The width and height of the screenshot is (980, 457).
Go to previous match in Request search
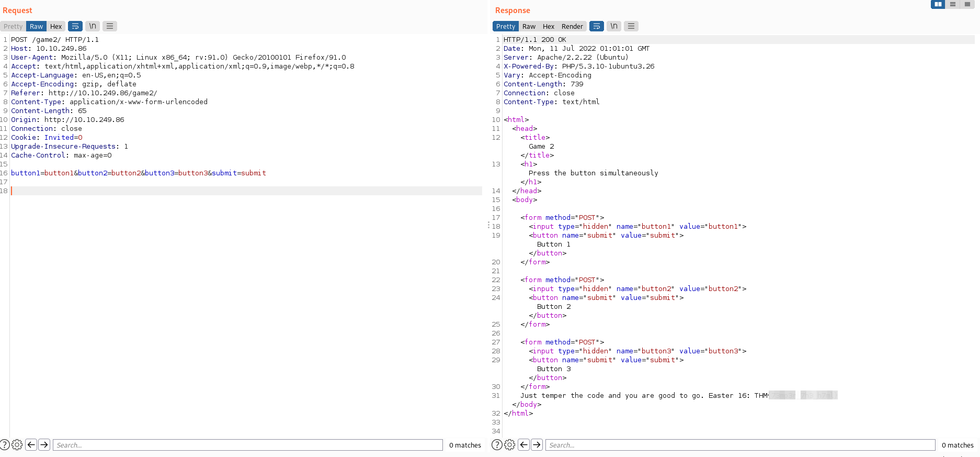(x=31, y=445)
